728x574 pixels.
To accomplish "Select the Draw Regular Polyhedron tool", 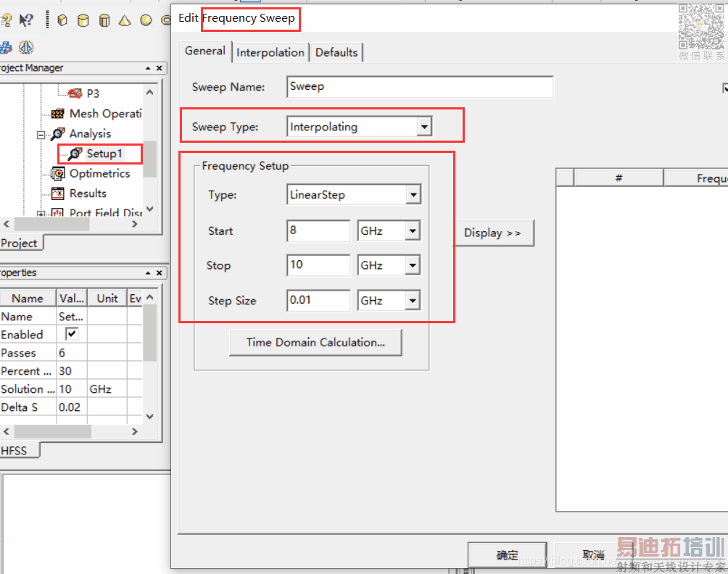I will pyautogui.click(x=104, y=20).
